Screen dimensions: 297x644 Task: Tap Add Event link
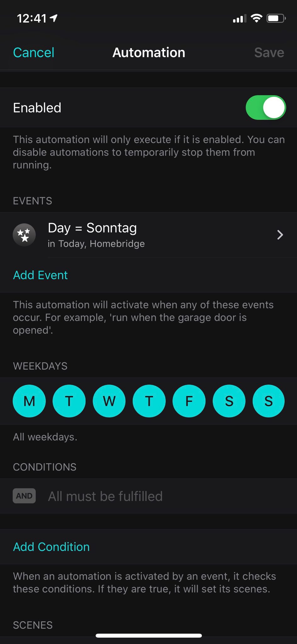click(40, 275)
